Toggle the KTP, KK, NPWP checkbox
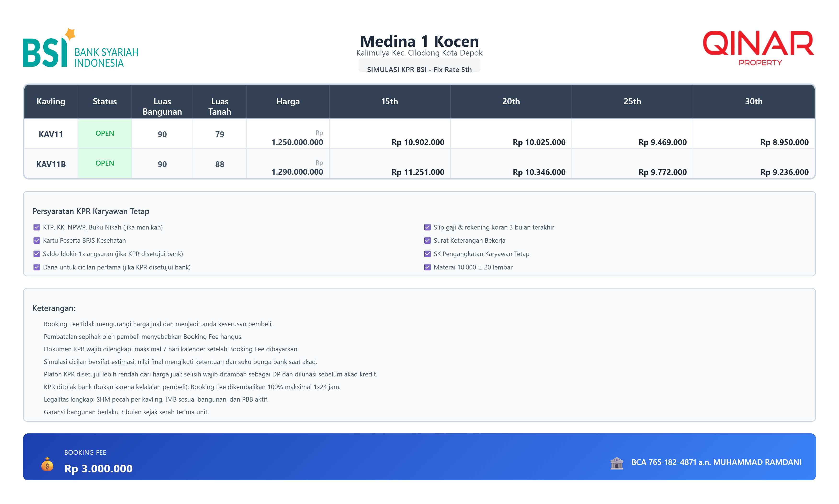Screen dimensions: 839x504 tap(37, 227)
